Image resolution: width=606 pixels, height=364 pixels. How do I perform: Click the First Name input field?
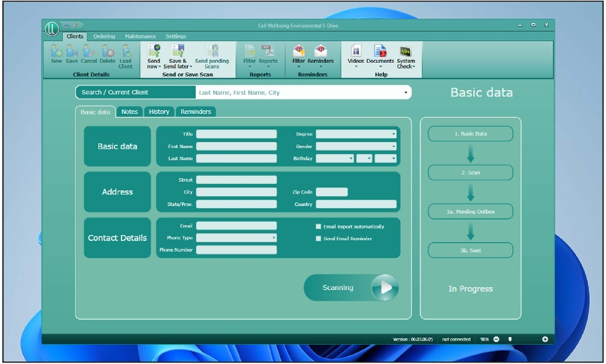(x=236, y=146)
